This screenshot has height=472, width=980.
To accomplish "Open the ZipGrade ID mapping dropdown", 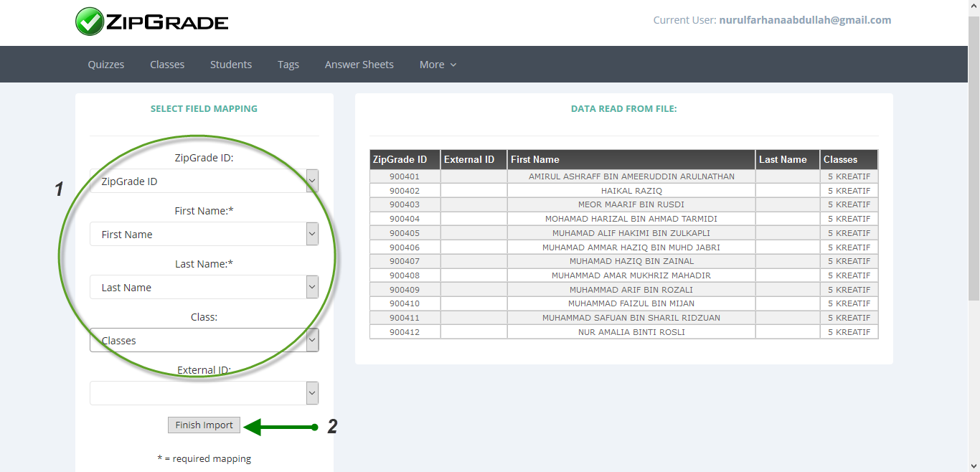I will (204, 181).
